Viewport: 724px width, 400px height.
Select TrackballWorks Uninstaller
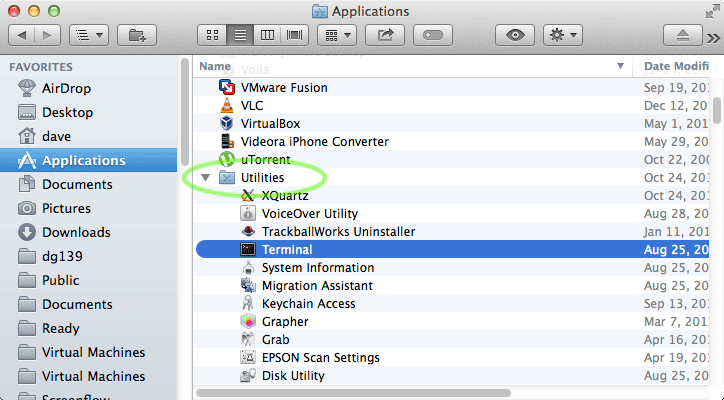(452, 231)
